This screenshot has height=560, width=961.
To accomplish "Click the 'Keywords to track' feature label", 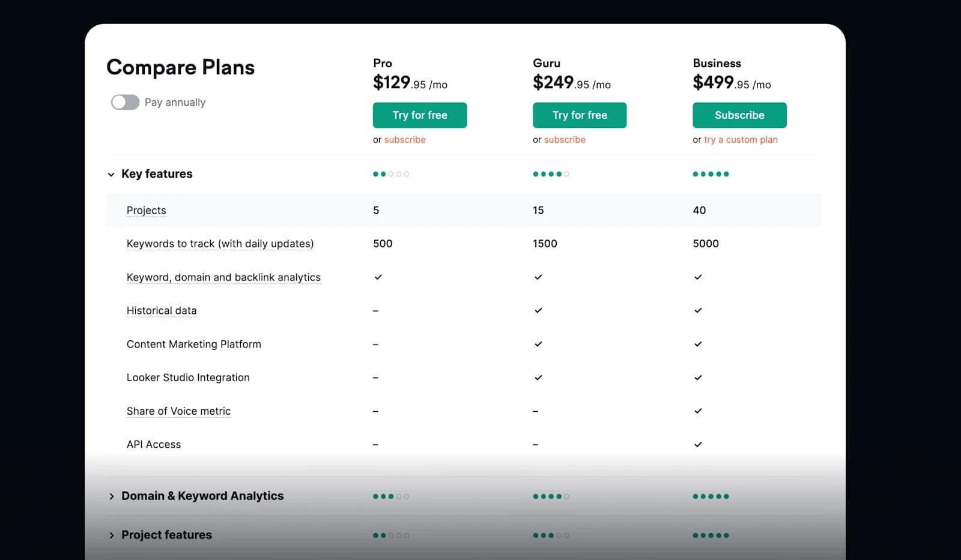I will [x=220, y=244].
